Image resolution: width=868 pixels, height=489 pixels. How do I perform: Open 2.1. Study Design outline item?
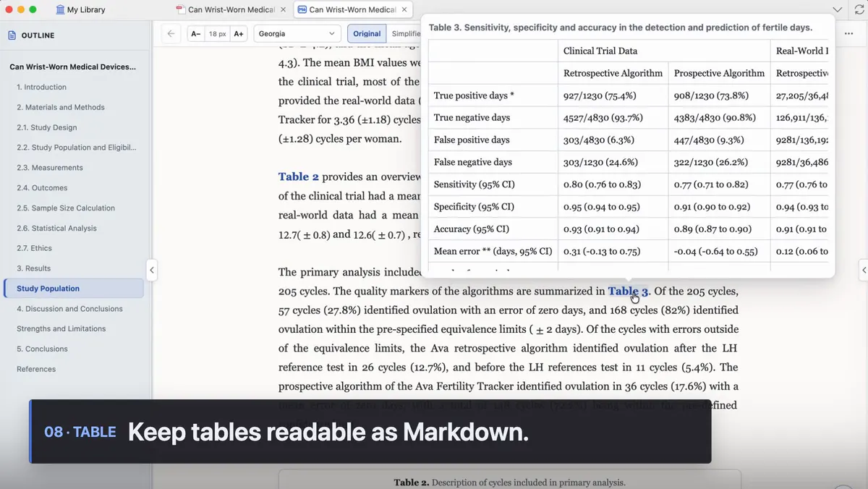tap(46, 127)
